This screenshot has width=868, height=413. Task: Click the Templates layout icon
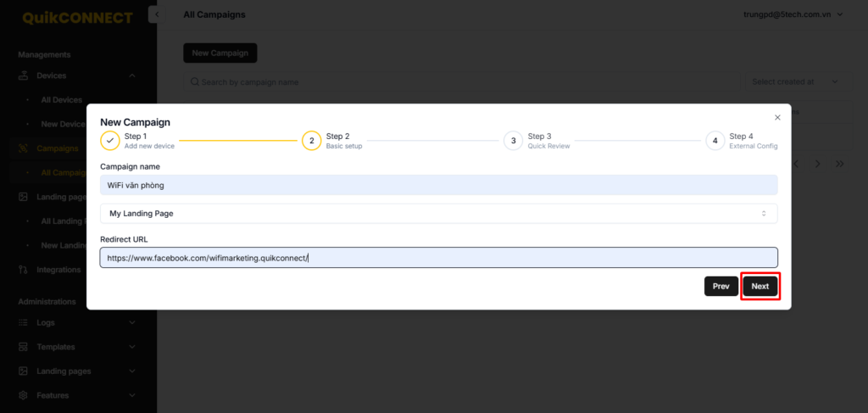tap(23, 347)
